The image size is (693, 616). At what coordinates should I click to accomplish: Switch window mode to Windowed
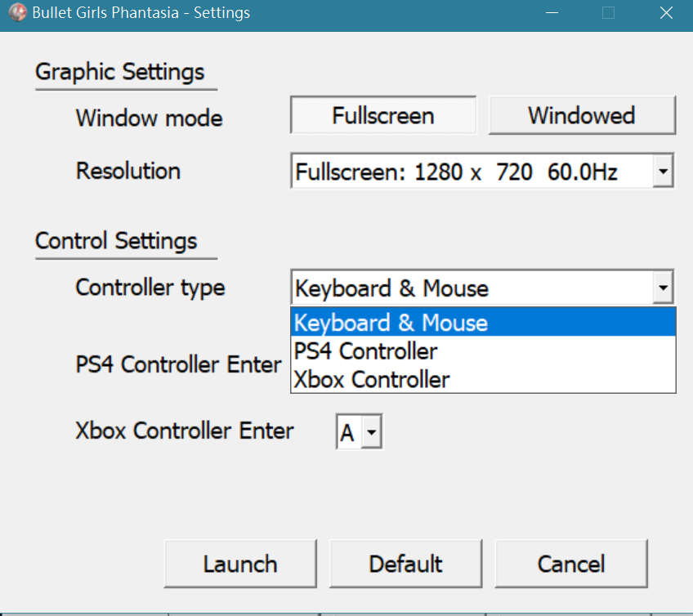[x=581, y=116]
